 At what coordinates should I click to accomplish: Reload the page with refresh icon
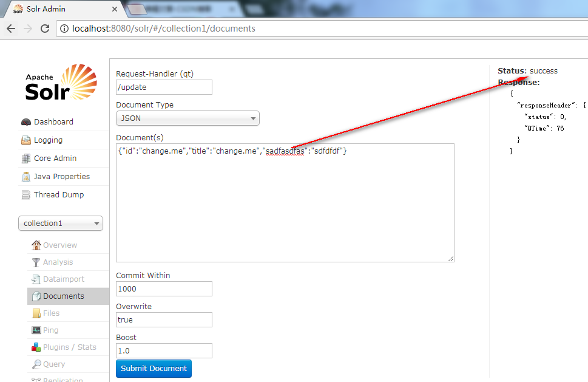[45, 29]
